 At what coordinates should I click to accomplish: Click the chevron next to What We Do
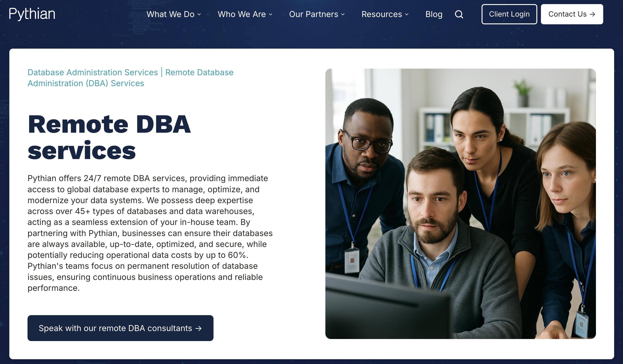(x=199, y=15)
